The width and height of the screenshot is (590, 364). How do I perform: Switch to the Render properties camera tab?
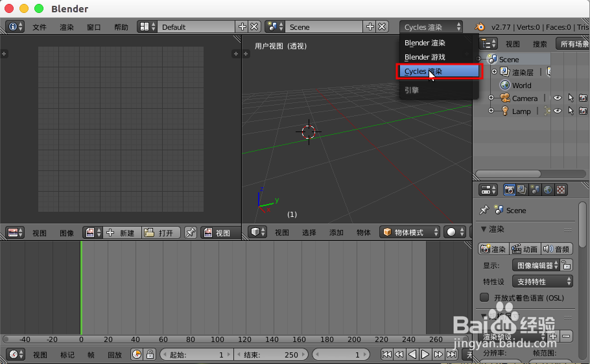tap(509, 190)
